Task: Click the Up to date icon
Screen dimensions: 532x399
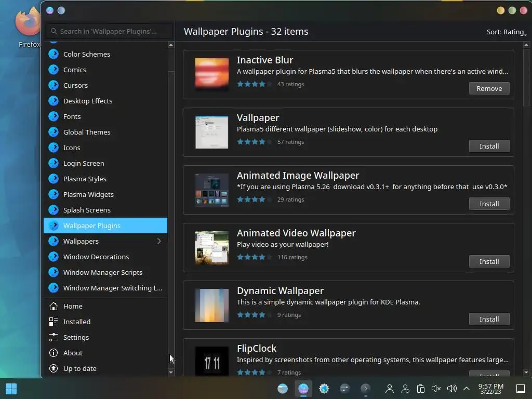Action: pyautogui.click(x=54, y=368)
